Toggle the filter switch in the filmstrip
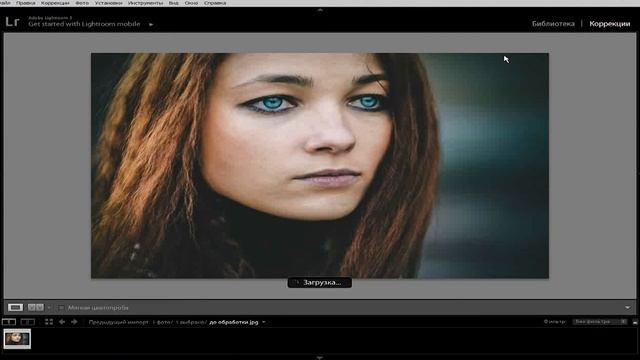 (635, 322)
